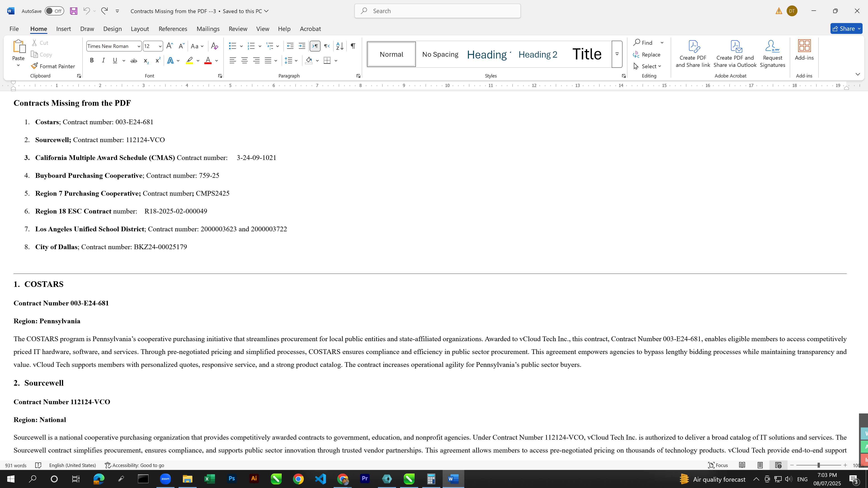Open the File menu
This screenshot has width=868, height=488.
[14, 29]
